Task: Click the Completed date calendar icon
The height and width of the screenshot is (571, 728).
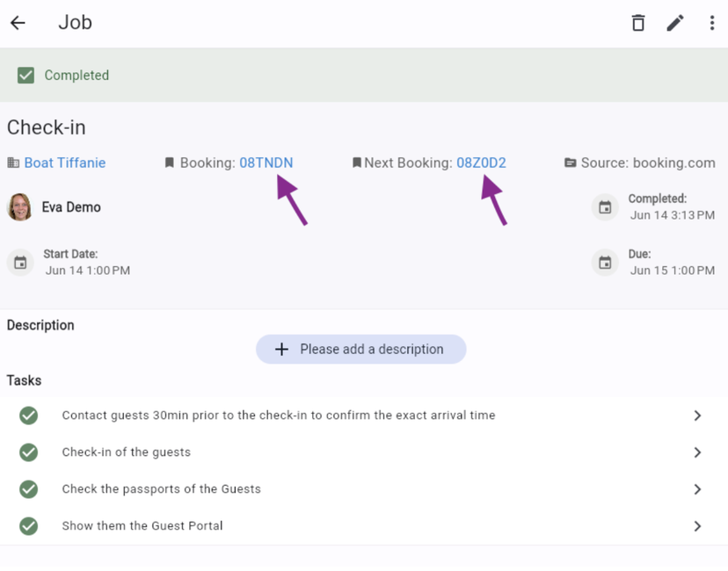Action: coord(605,207)
